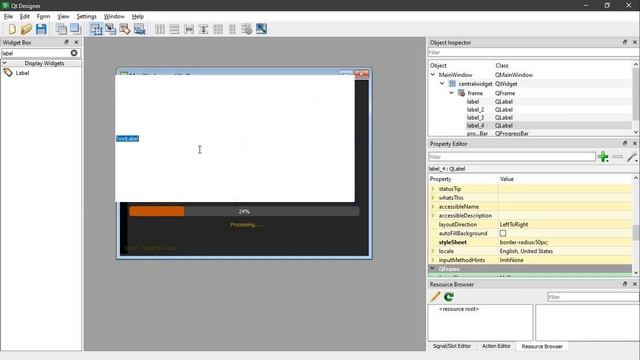Open the Form menu
640x360 pixels.
(43, 16)
